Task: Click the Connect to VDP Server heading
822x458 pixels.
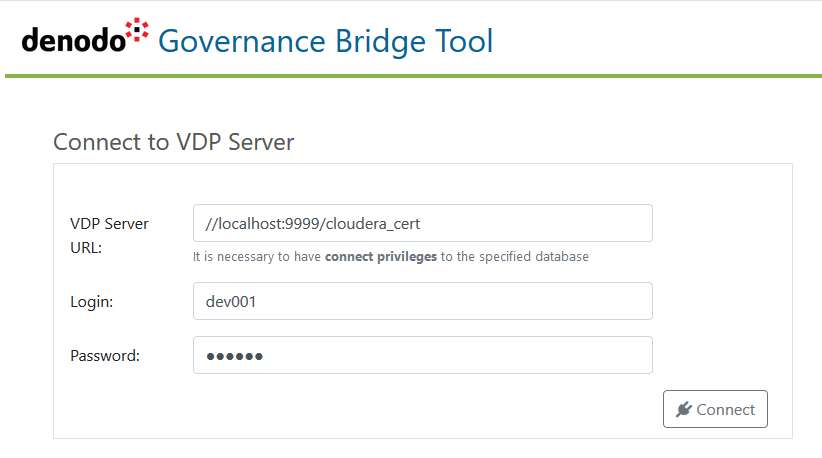Action: point(174,142)
